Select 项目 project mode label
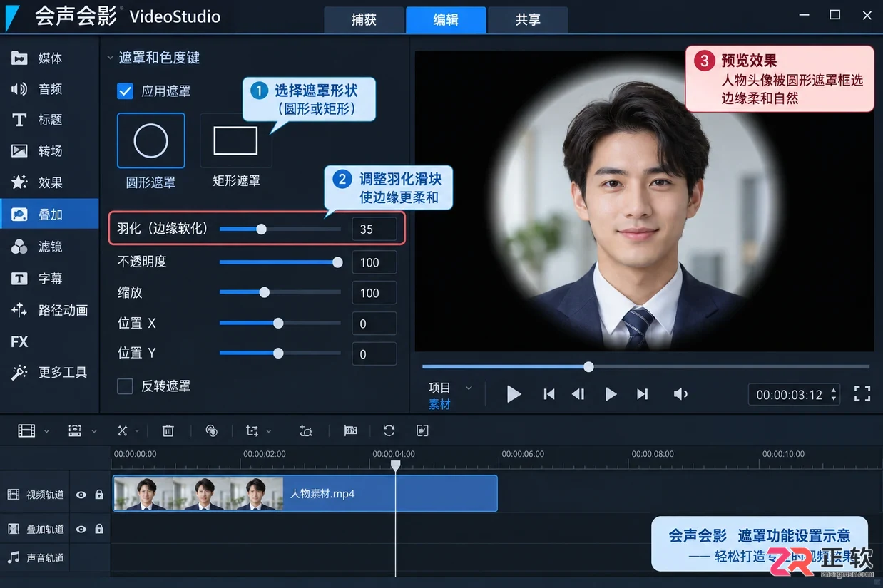Screen dimensions: 883x588 point(439,388)
